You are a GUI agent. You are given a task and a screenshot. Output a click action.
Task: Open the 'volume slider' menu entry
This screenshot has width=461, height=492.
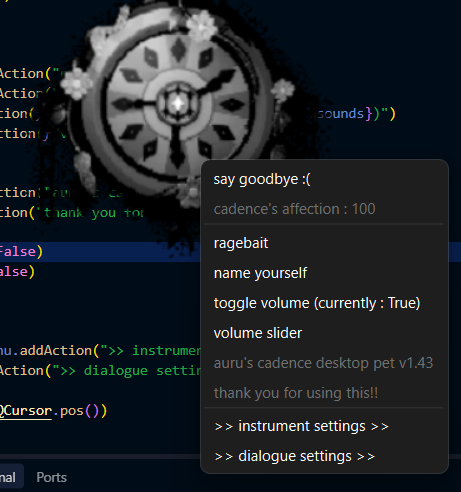(x=324, y=333)
